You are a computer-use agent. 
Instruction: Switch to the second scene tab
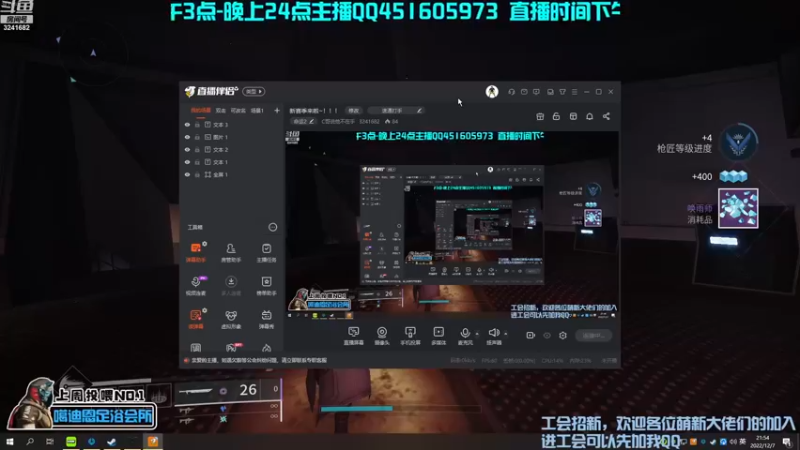click(x=220, y=110)
